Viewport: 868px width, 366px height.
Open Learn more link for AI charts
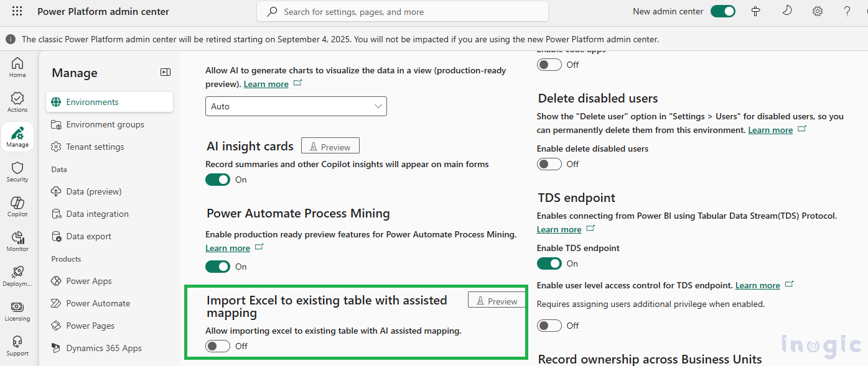pos(266,84)
